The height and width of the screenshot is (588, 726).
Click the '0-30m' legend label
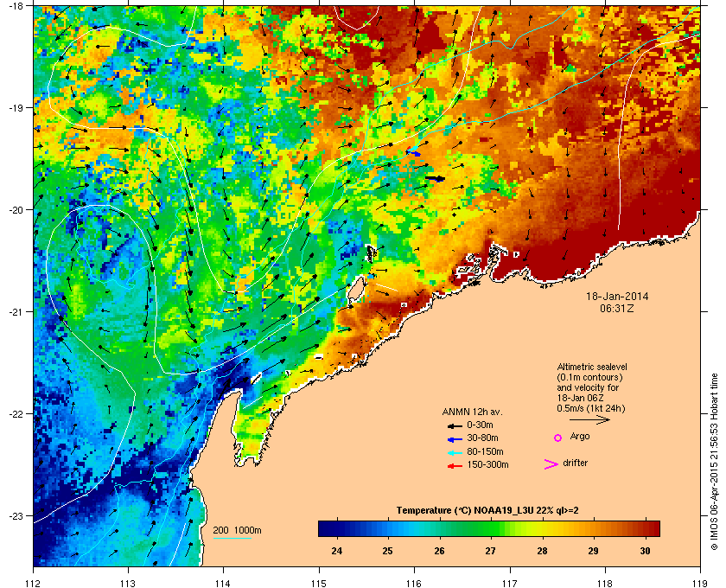481,425
